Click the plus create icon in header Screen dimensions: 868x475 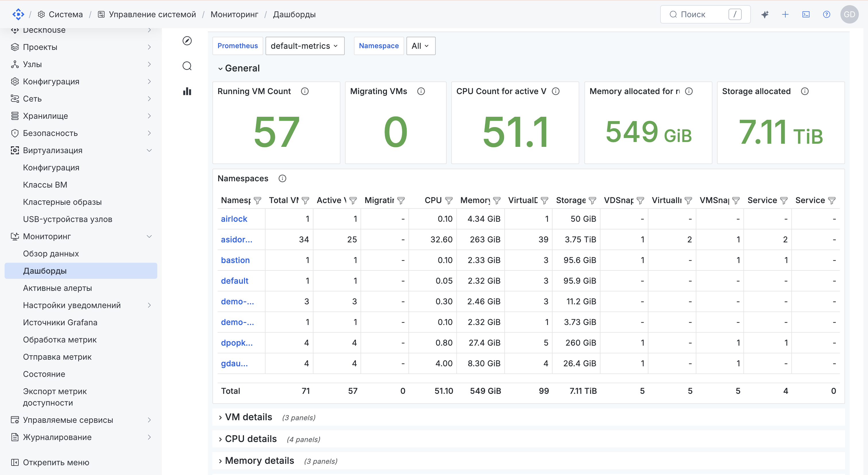785,14
